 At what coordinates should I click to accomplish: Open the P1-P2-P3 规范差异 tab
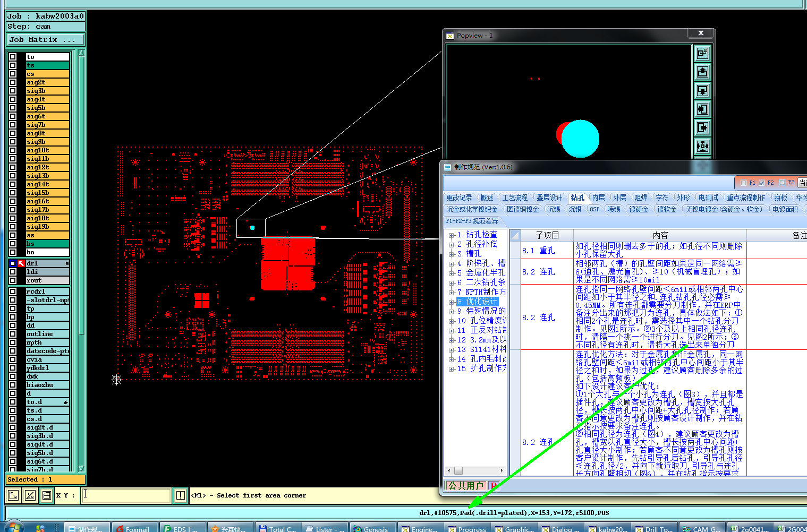pyautogui.click(x=472, y=221)
